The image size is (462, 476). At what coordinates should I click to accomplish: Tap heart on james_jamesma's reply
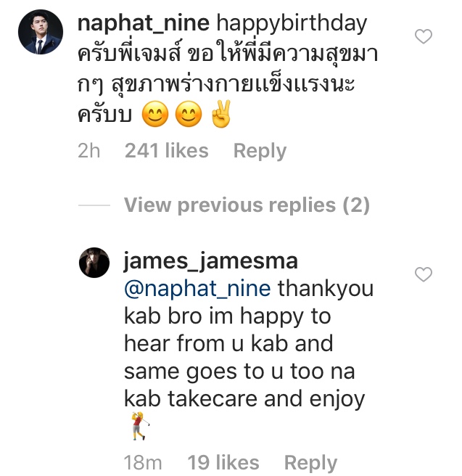422,274
